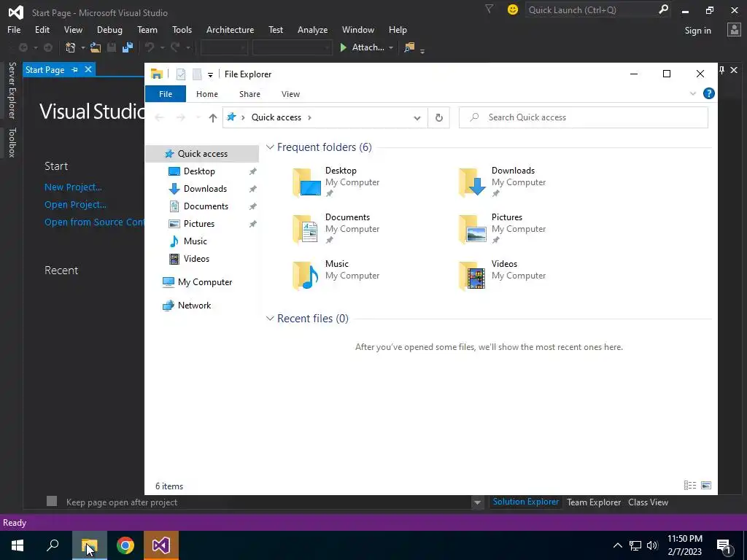Click the blue help icon in File Explorer
The height and width of the screenshot is (560, 747).
708,94
